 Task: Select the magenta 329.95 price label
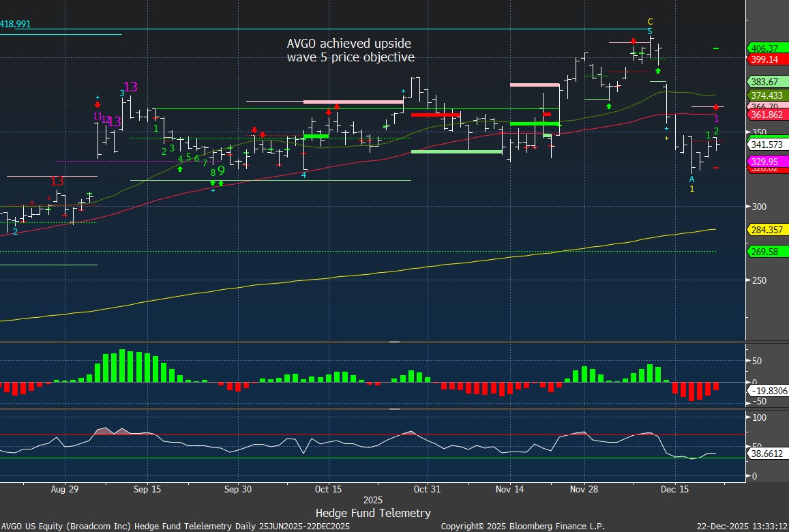(764, 162)
